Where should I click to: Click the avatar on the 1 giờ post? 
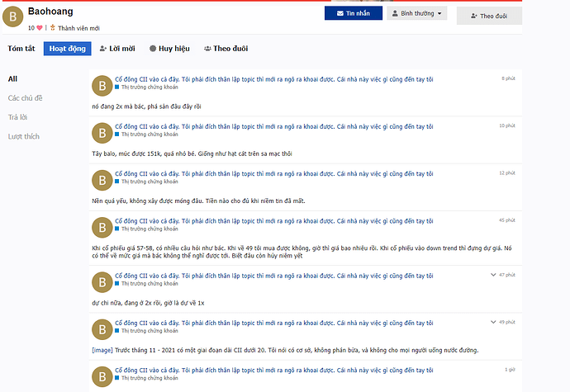pyautogui.click(x=102, y=377)
